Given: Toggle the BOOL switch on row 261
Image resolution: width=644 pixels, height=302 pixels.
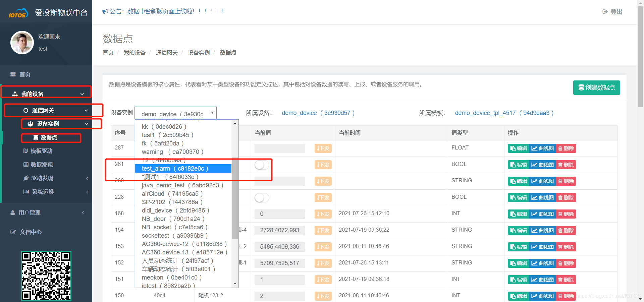Looking at the screenshot, I should pos(261,165).
